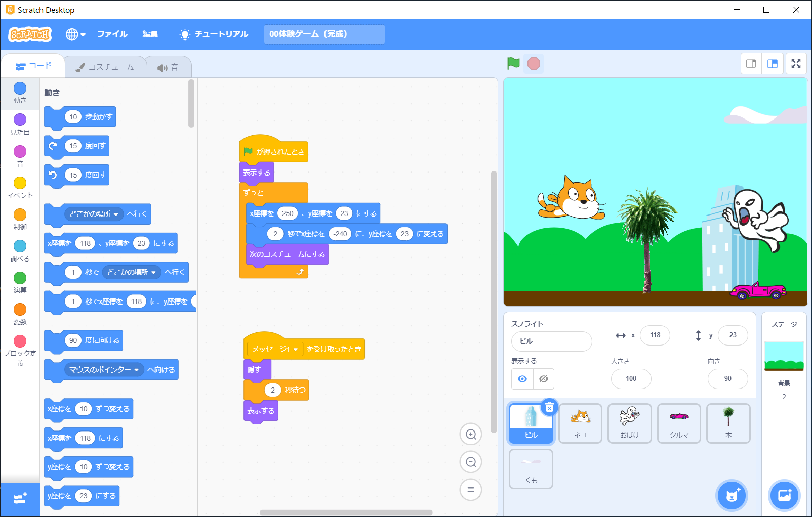
Task: Reset workspace zoom with the equals icon
Action: 471,490
